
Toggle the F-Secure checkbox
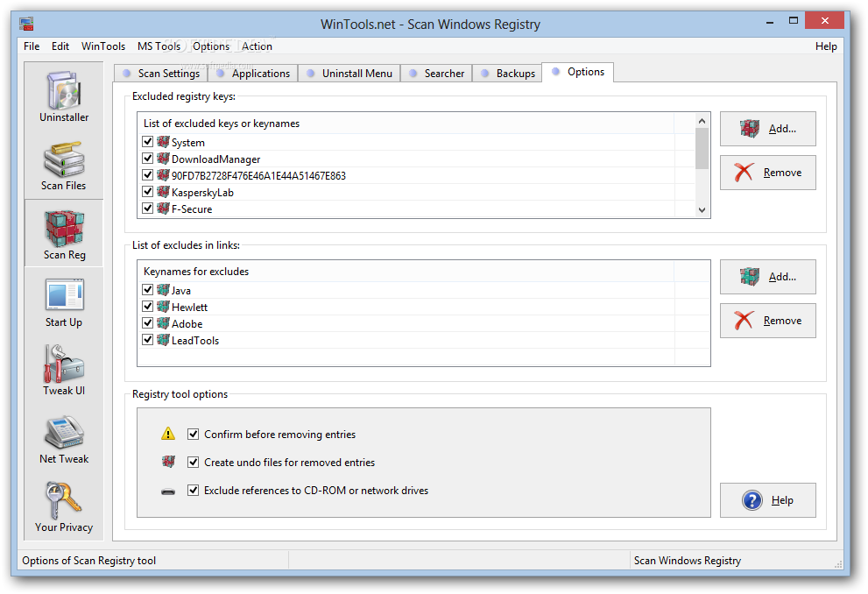pyautogui.click(x=148, y=209)
